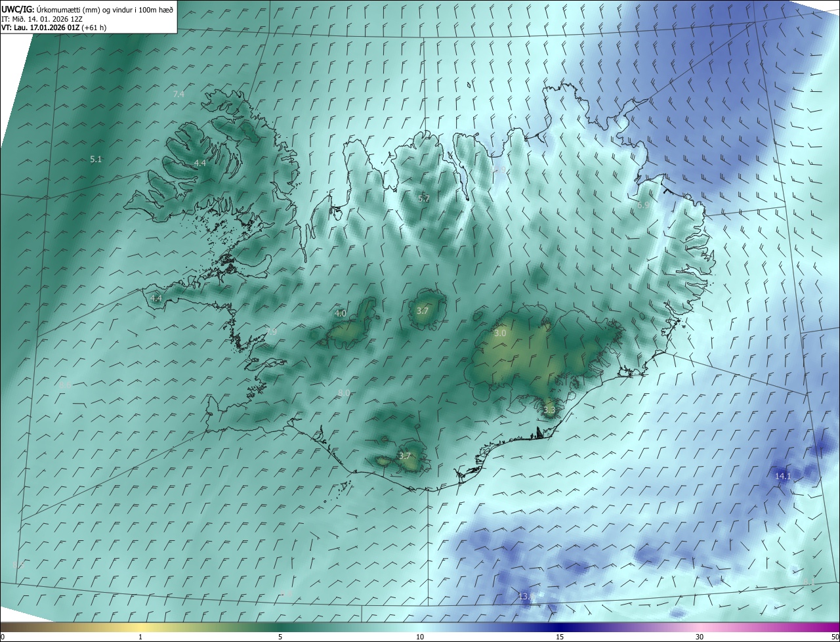
Task: Click the 5.1 value label over the ocean
Action: point(96,160)
